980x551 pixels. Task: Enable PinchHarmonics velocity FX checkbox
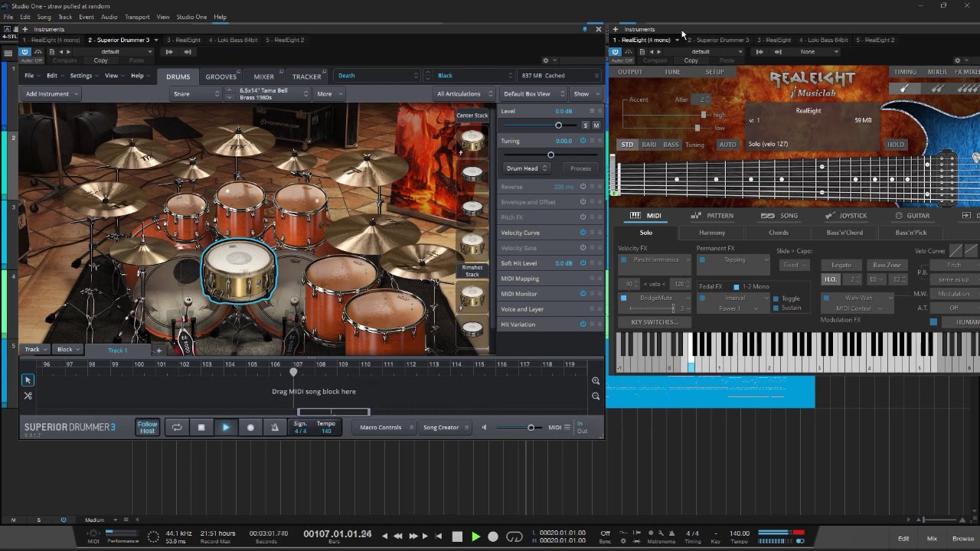(x=623, y=260)
